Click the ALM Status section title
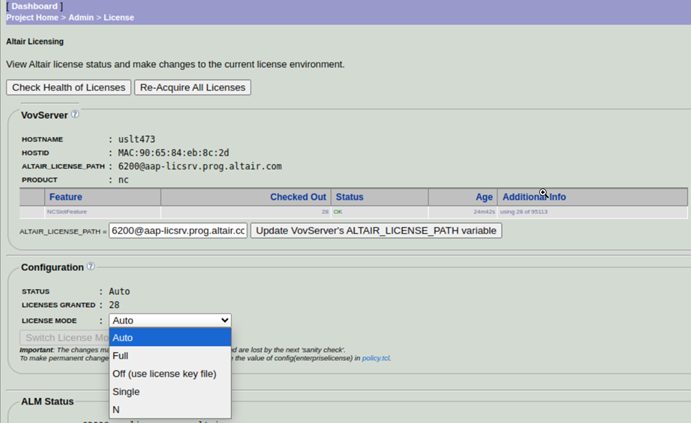This screenshot has width=691, height=423. point(48,401)
